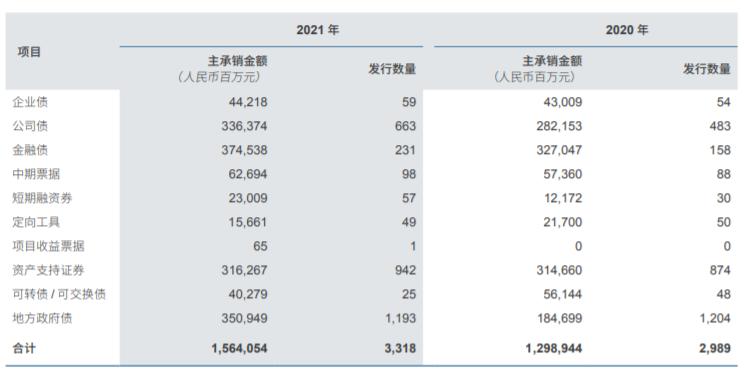Click the 项目收益票据 row label
The image size is (744, 369).
[48, 246]
